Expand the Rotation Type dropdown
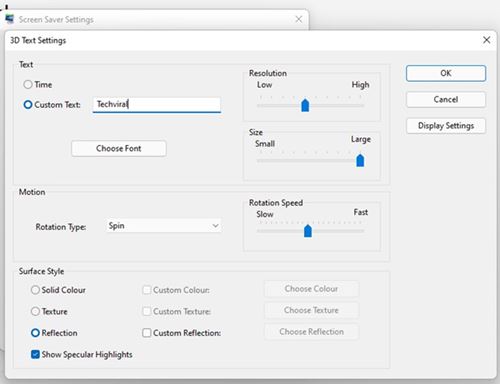Viewport: 500px width, 384px height. (164, 226)
